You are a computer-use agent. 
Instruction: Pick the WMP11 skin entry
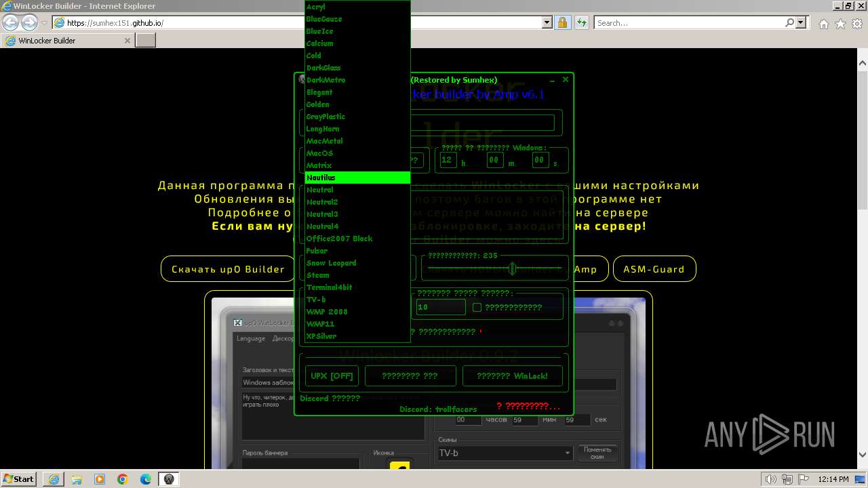(357, 324)
